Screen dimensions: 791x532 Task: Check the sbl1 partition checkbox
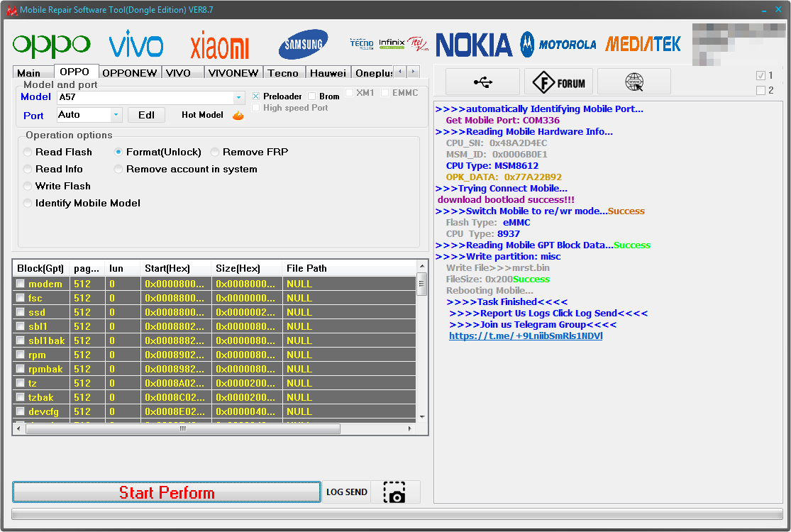(20, 326)
